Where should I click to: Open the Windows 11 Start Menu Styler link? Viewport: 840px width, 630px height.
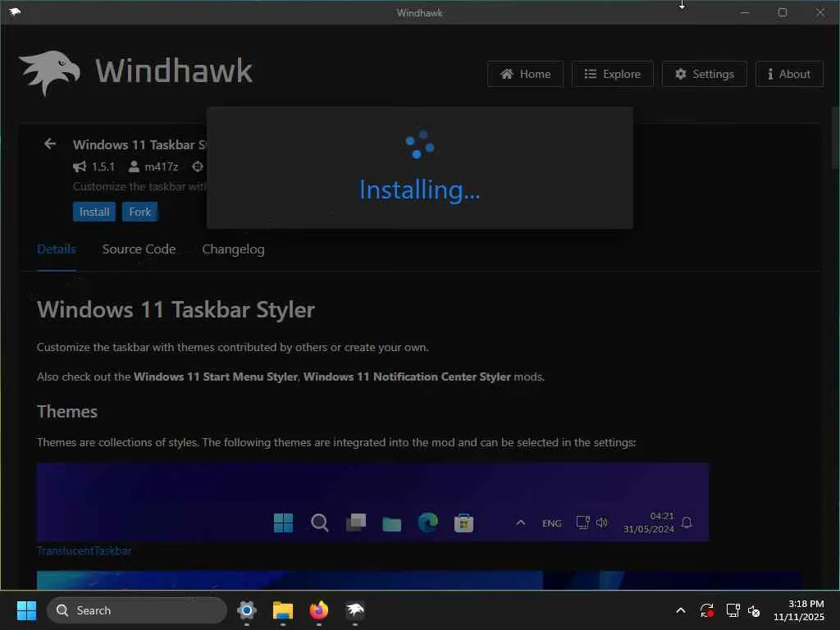click(x=216, y=377)
